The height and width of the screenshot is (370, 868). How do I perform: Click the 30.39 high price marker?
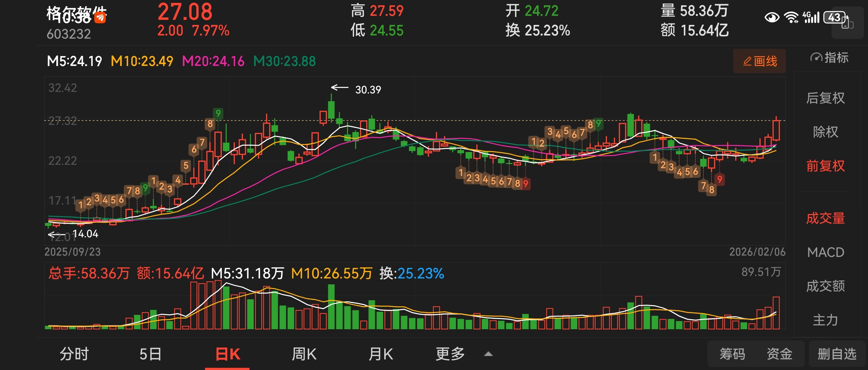click(x=368, y=90)
